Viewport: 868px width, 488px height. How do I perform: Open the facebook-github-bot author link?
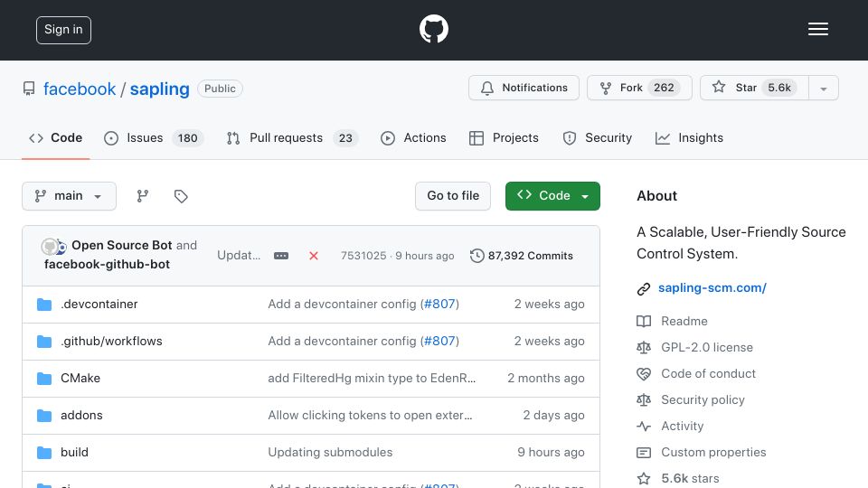(107, 265)
